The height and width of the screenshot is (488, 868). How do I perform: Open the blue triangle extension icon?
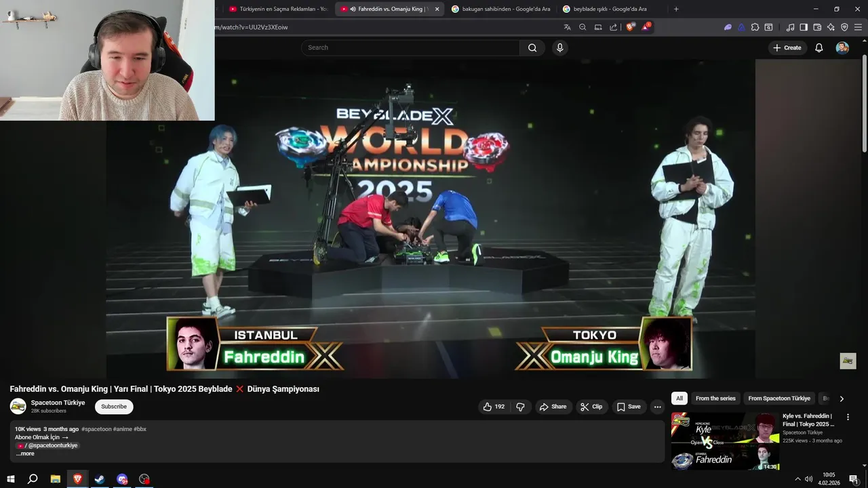pos(741,27)
